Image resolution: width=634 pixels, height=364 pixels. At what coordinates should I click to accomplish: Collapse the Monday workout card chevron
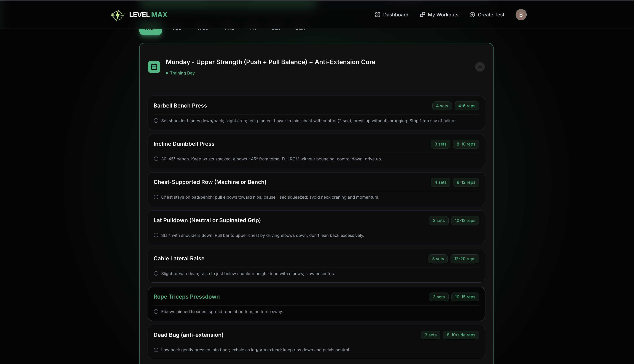tap(480, 67)
